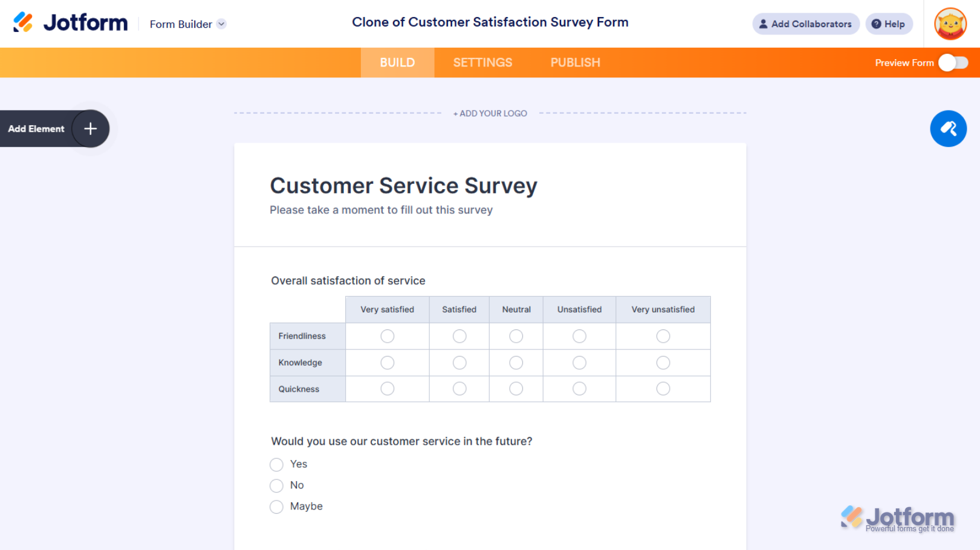
Task: Select Very satisfied for Friendliness
Action: [x=388, y=336]
